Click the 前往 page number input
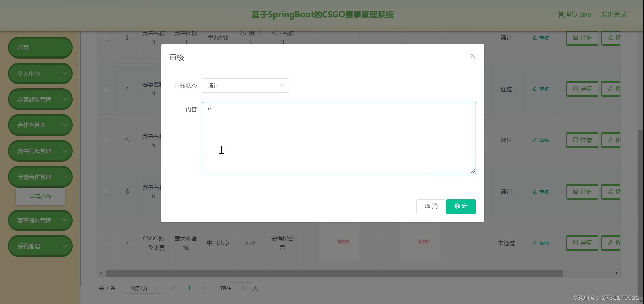 click(x=242, y=288)
